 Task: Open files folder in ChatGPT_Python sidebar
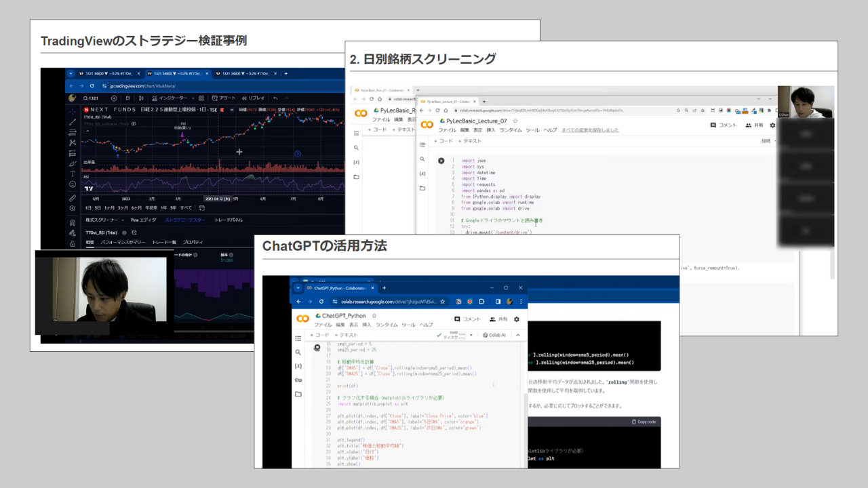(298, 394)
